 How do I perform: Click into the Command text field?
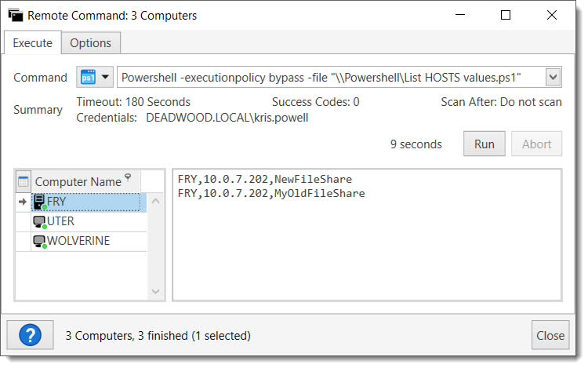click(x=331, y=77)
